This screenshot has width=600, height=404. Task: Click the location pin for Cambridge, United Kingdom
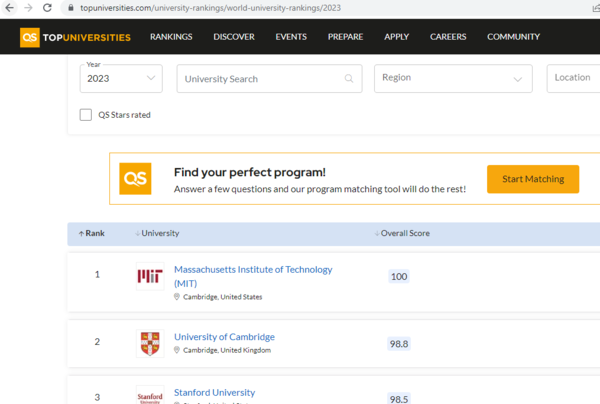coord(177,350)
